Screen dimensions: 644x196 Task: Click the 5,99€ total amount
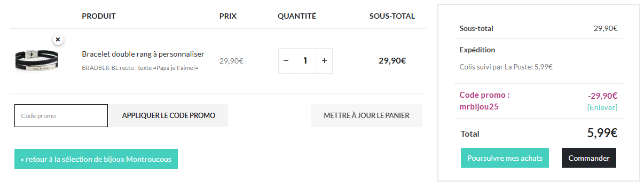602,133
